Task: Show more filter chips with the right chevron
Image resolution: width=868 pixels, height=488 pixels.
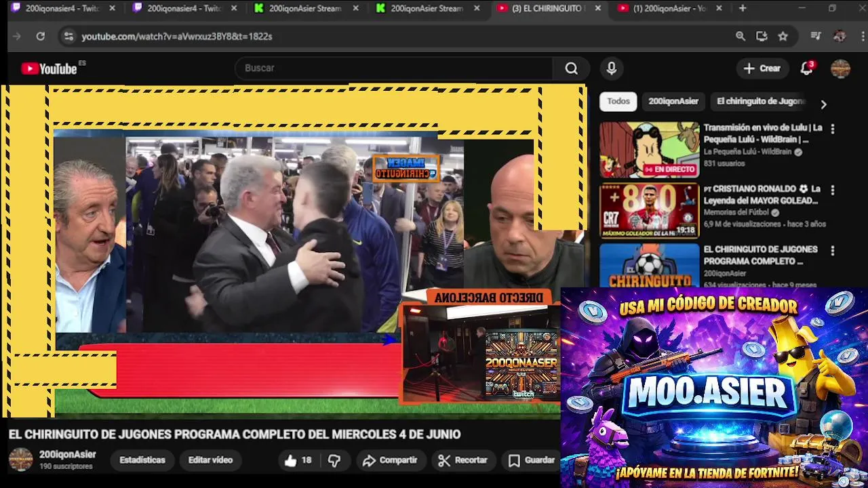Action: 823,104
